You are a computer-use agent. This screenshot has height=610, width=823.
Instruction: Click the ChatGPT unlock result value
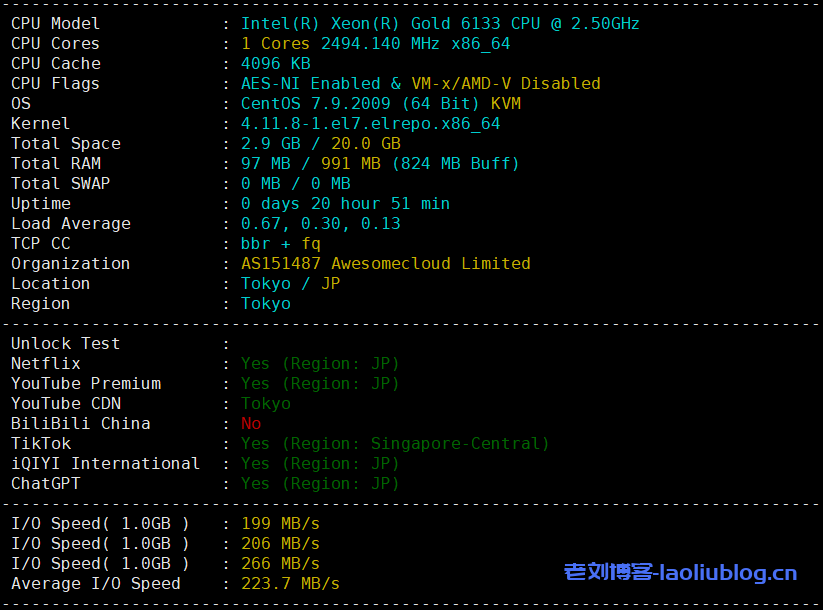pyautogui.click(x=320, y=483)
